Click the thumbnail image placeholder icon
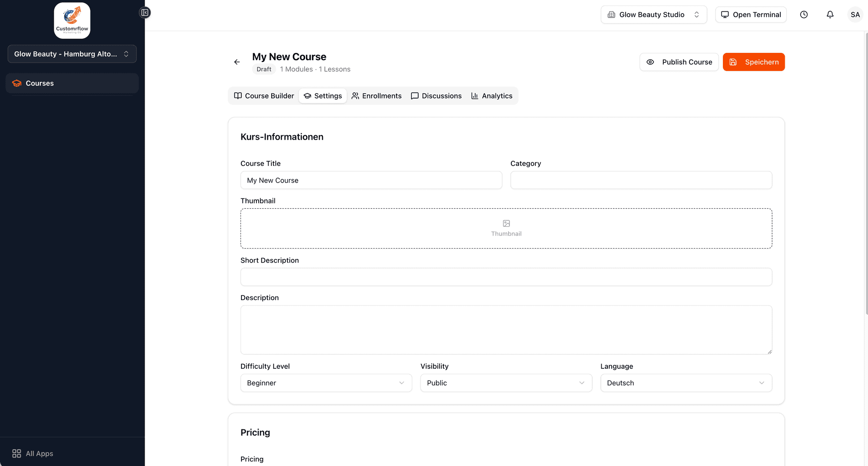This screenshot has height=466, width=868. [x=506, y=223]
